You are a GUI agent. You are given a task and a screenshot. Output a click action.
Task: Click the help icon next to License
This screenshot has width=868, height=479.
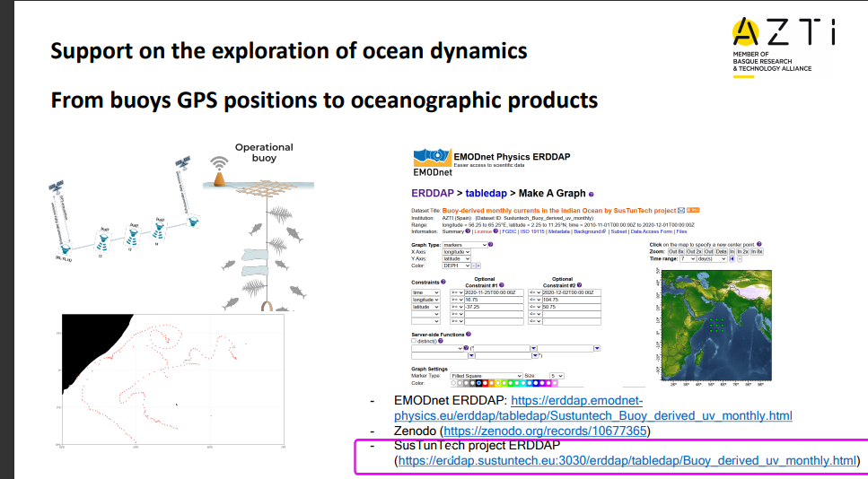click(495, 231)
